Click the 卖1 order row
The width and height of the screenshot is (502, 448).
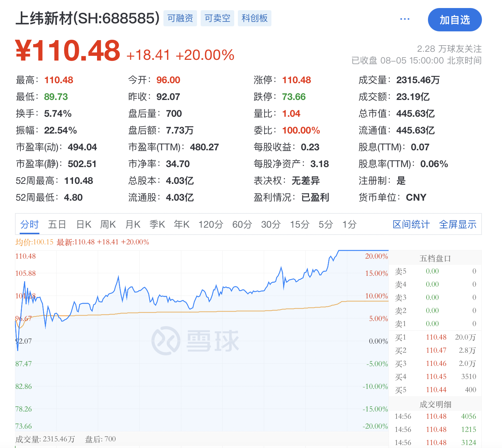[x=435, y=324]
